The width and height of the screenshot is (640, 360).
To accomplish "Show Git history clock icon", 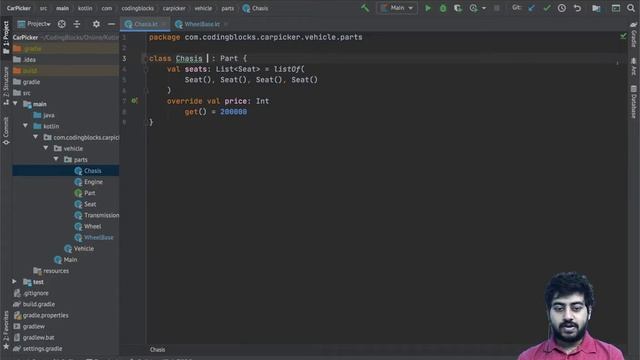I will pyautogui.click(x=562, y=8).
